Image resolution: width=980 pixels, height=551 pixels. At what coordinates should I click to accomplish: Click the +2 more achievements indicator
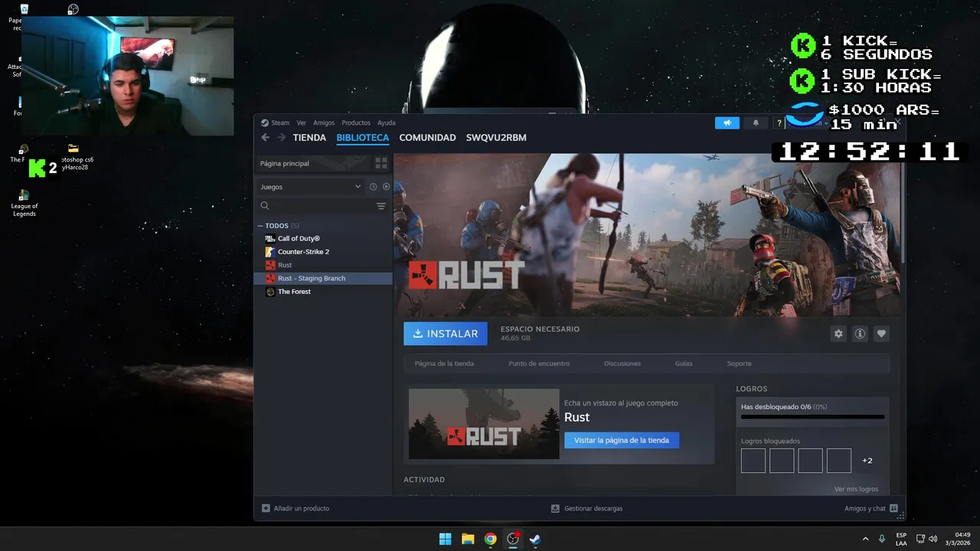point(867,461)
